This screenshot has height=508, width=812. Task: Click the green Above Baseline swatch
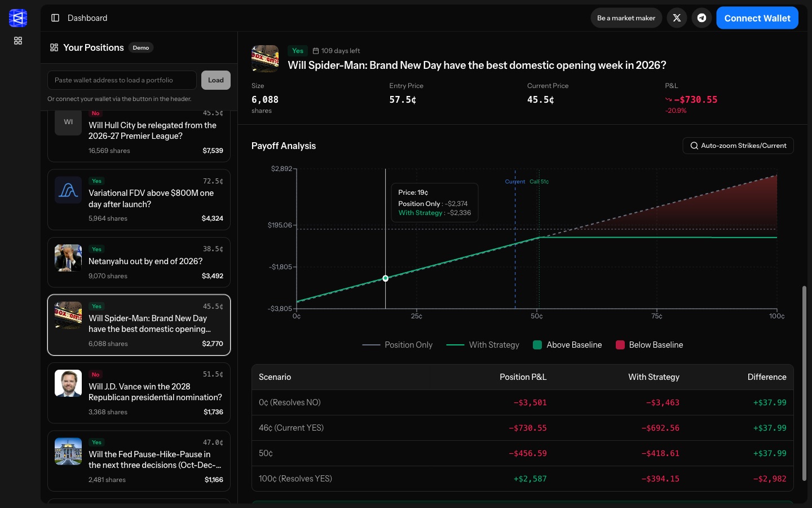[x=537, y=345]
